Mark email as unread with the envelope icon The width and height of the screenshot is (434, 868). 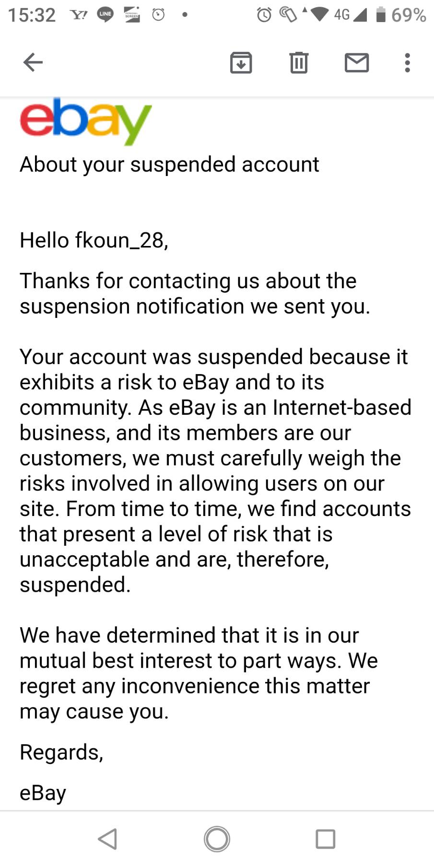(x=357, y=62)
